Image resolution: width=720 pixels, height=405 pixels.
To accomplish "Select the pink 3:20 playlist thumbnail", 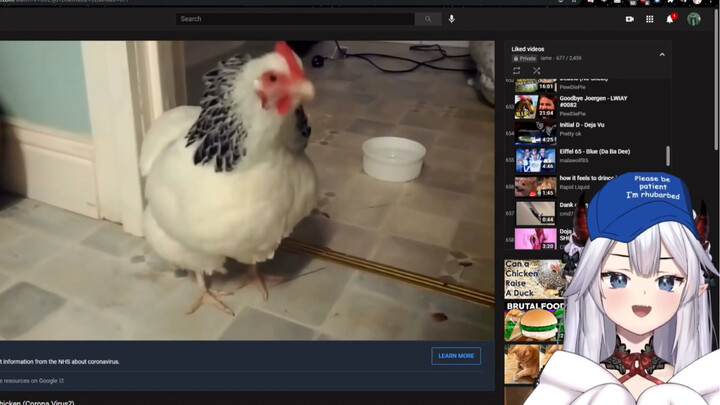I will pos(535,239).
